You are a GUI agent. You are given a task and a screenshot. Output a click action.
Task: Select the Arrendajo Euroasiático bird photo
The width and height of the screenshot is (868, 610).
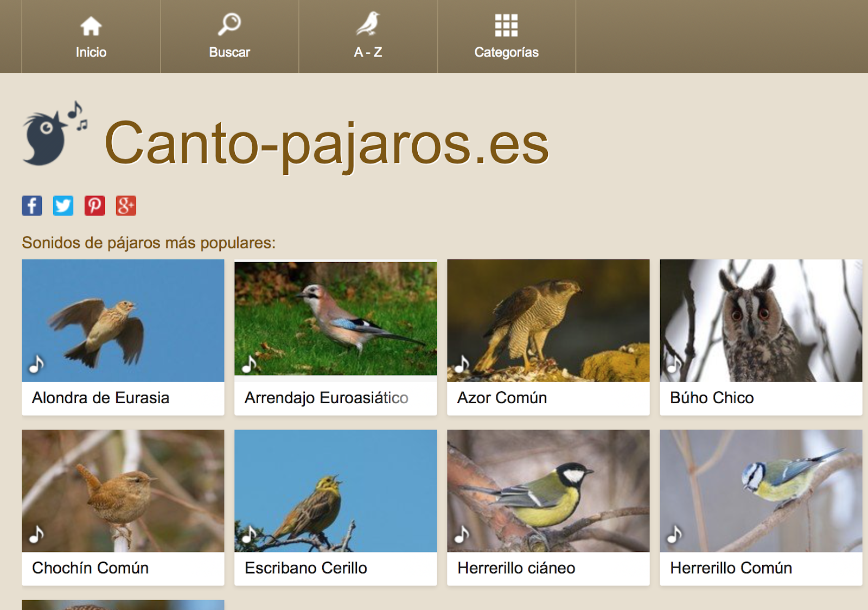336,319
